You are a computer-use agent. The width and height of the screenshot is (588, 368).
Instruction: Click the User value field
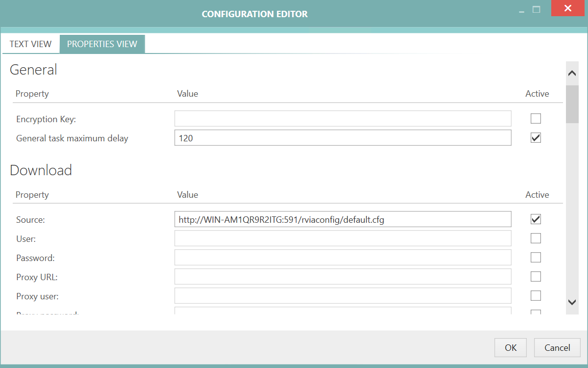pyautogui.click(x=343, y=238)
